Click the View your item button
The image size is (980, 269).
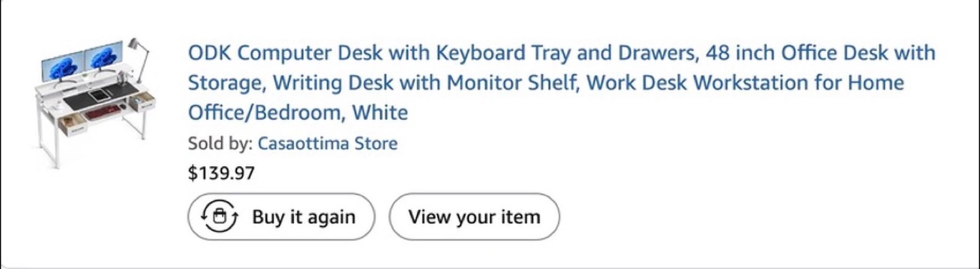(474, 217)
